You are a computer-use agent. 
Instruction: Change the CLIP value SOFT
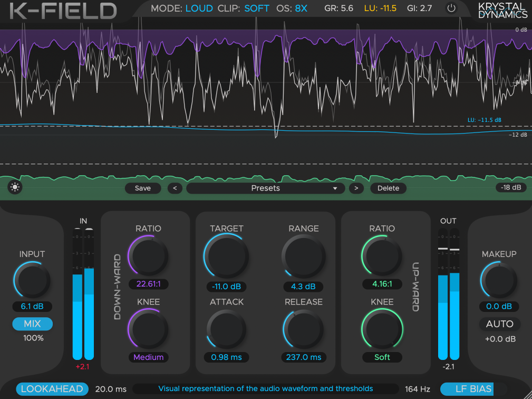257,8
